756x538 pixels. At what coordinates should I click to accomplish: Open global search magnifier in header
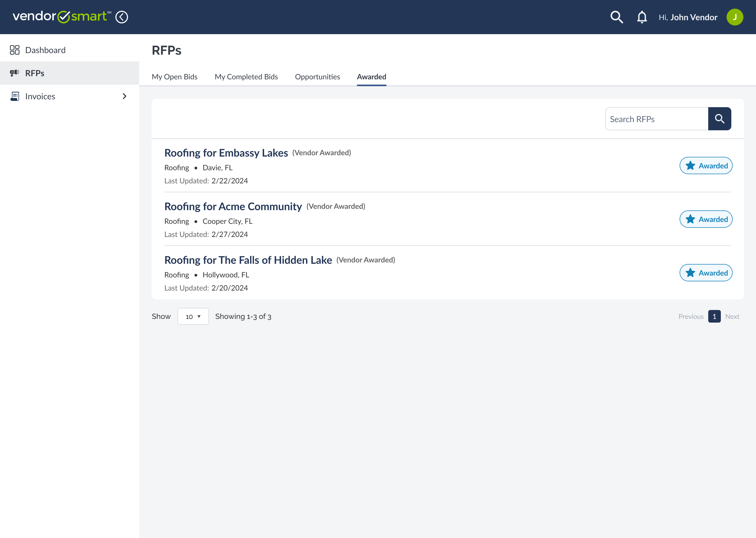[616, 17]
